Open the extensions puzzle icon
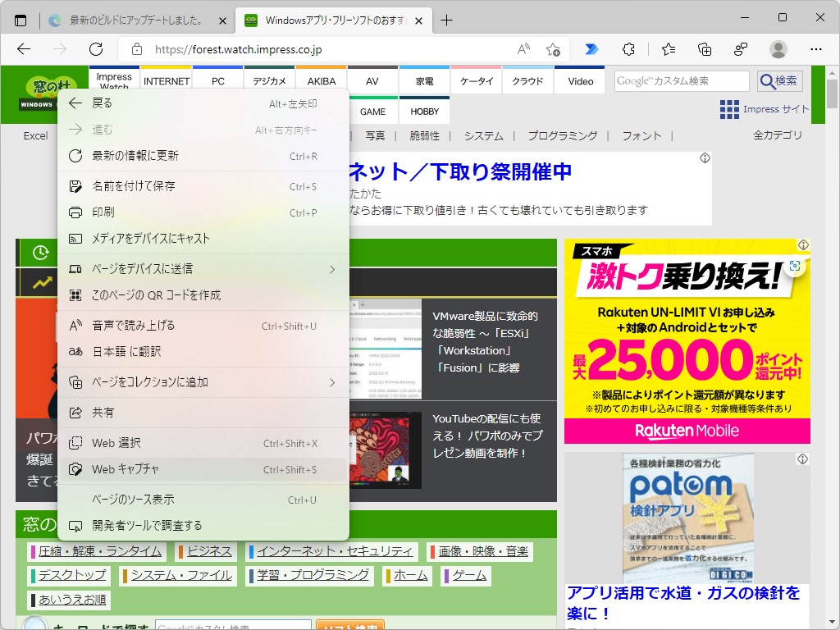The width and height of the screenshot is (840, 630). click(628, 49)
